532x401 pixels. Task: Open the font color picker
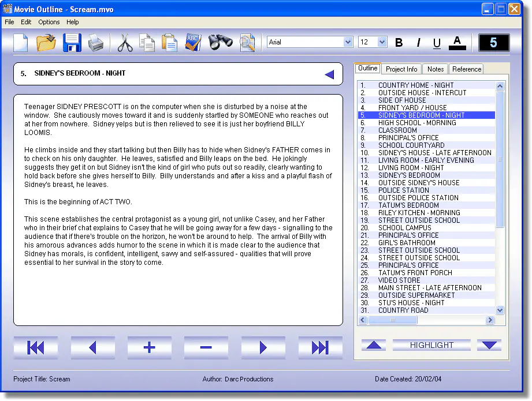pos(457,43)
